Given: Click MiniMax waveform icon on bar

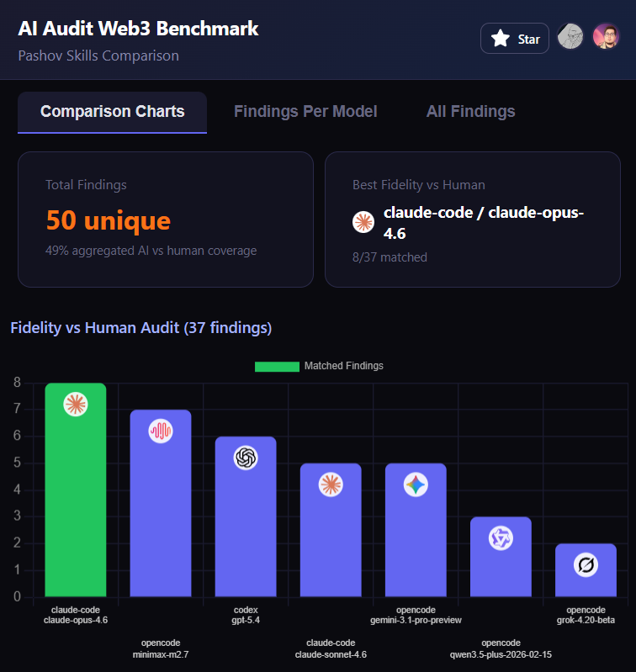Looking at the screenshot, I should [x=161, y=431].
